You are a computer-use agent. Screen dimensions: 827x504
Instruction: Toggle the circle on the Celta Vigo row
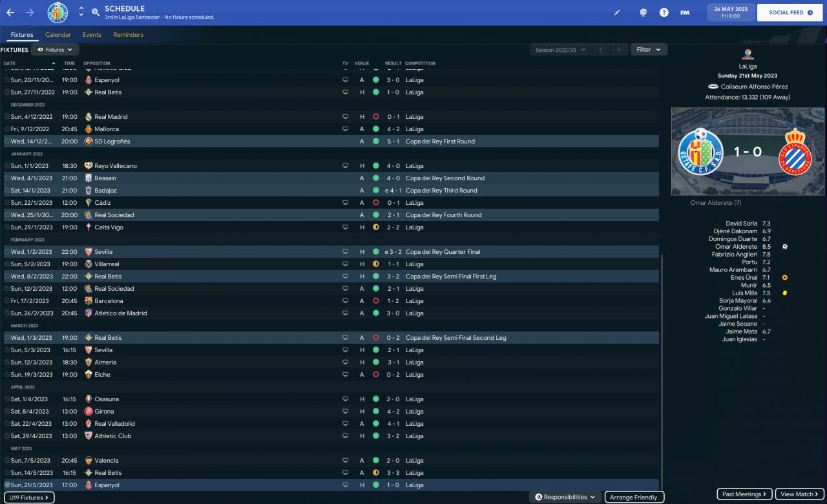point(7,227)
